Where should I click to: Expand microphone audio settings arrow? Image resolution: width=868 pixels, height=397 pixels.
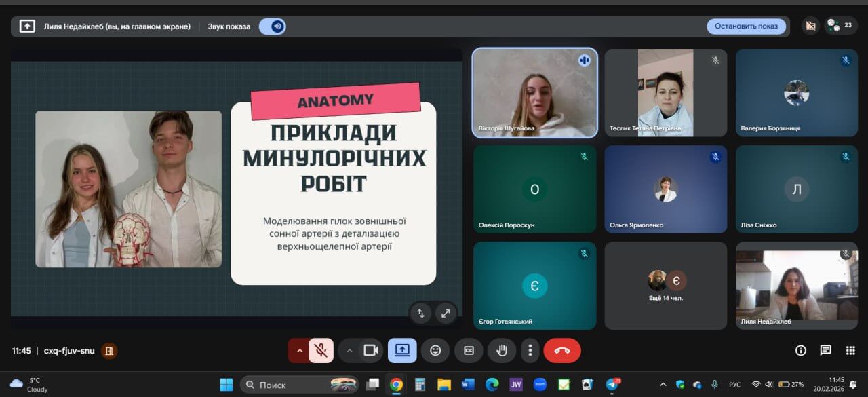pyautogui.click(x=298, y=350)
